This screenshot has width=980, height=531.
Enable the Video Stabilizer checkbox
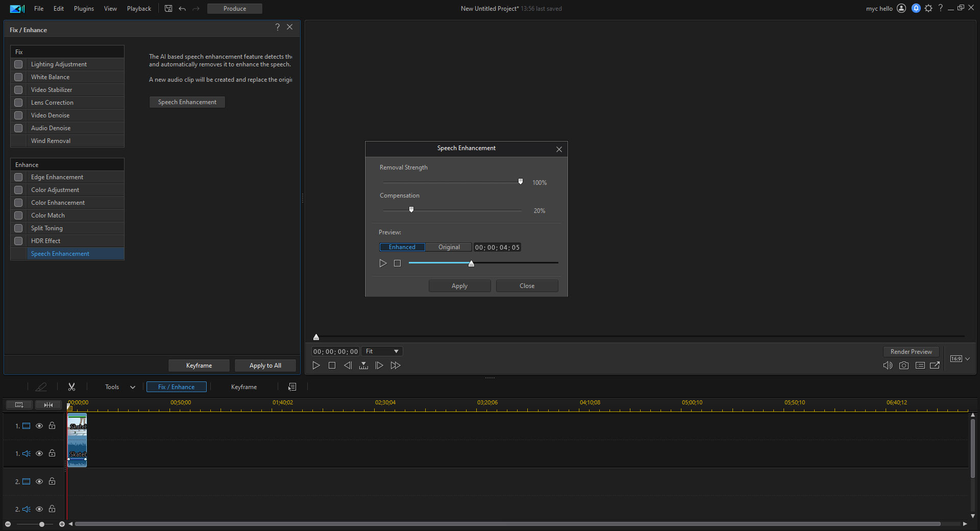click(18, 89)
